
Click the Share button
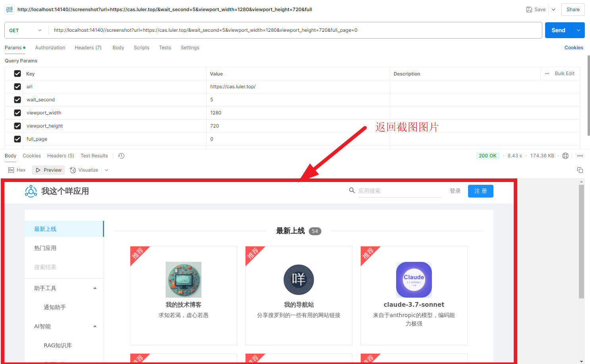pos(573,10)
